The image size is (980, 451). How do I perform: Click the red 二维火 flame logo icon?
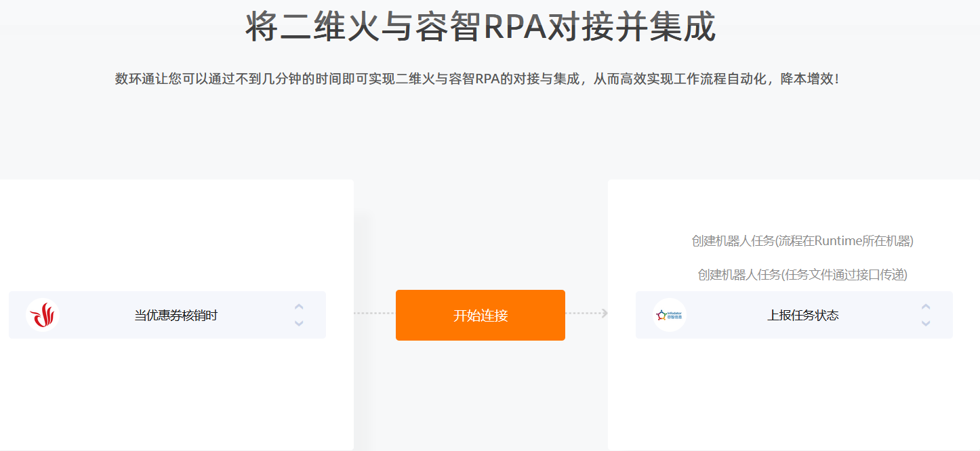coord(43,315)
